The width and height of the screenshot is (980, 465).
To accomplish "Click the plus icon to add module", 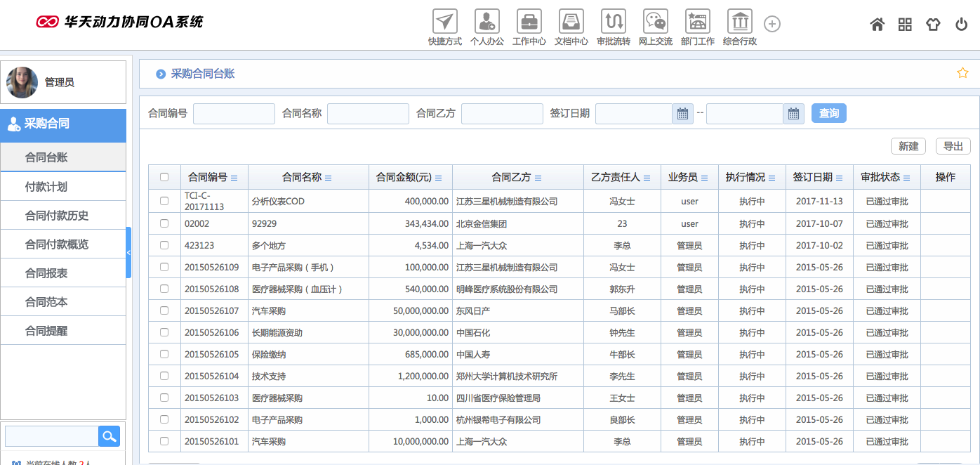I will [772, 25].
